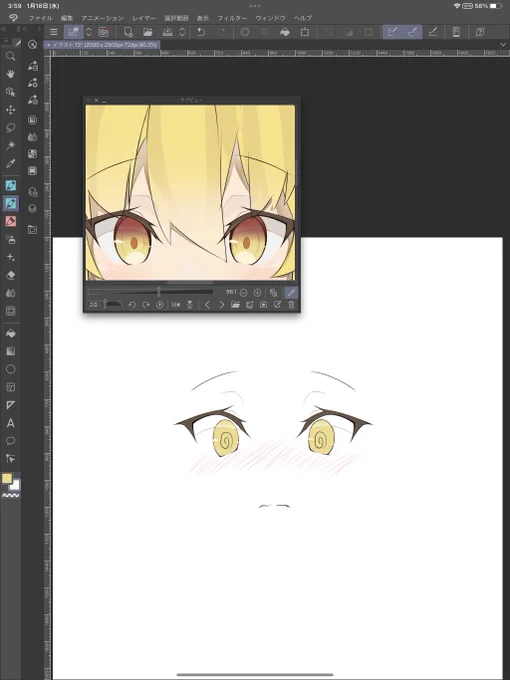Select the Ruler tool
510x680 pixels.
pos(11,405)
